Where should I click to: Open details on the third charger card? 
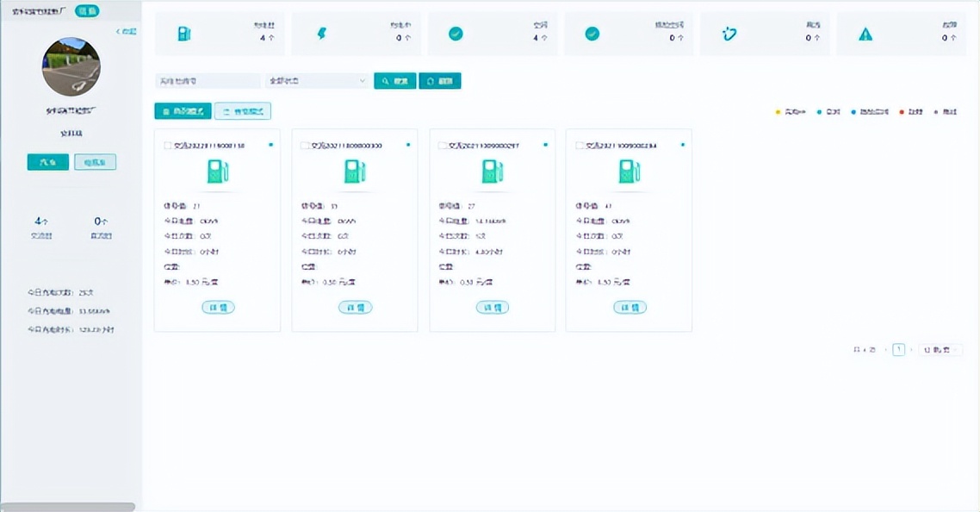pos(492,307)
